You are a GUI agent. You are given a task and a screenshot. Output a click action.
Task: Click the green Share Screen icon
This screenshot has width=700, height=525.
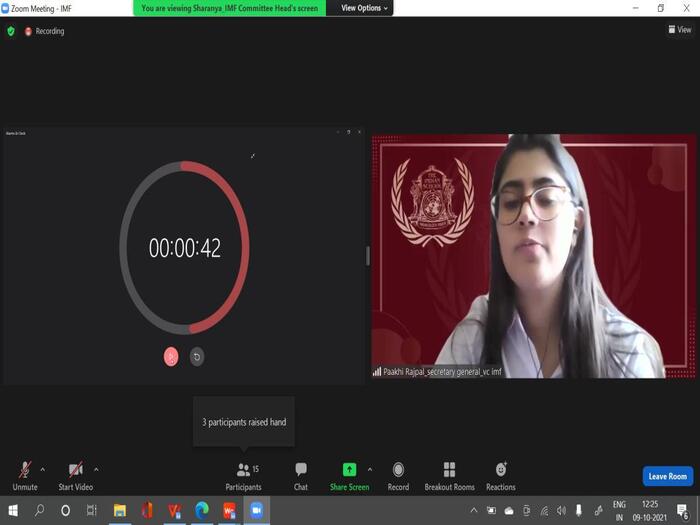pyautogui.click(x=350, y=470)
